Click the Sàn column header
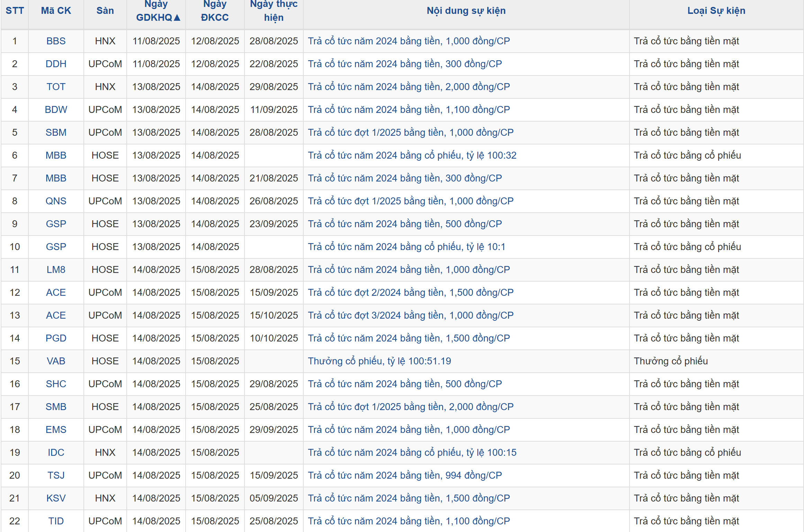This screenshot has width=804, height=532. click(105, 11)
